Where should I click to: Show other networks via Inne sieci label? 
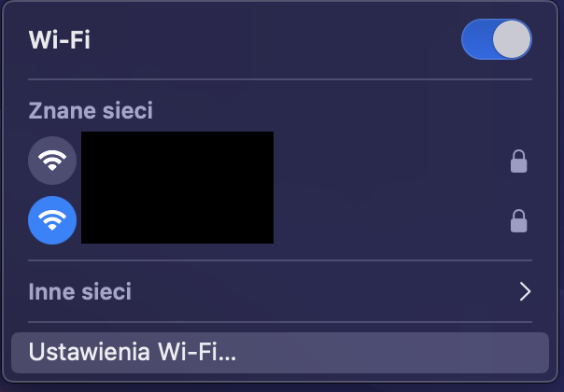tap(80, 291)
